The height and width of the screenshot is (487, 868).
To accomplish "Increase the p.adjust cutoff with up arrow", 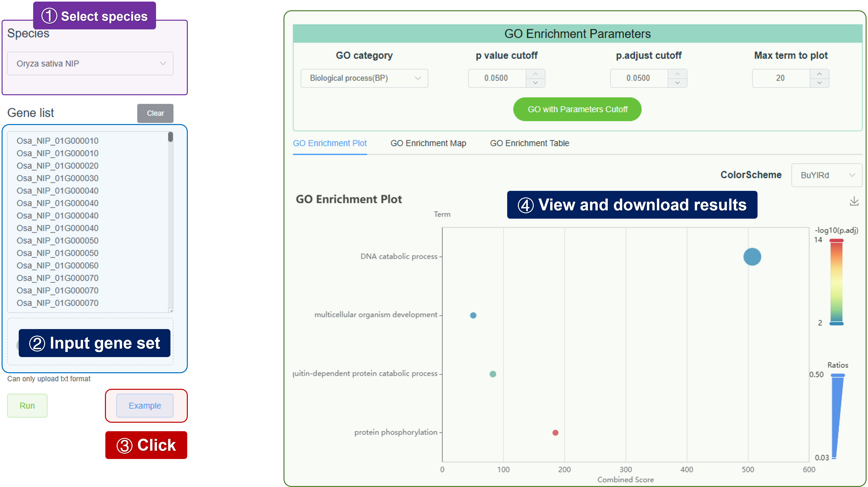I will pos(677,74).
